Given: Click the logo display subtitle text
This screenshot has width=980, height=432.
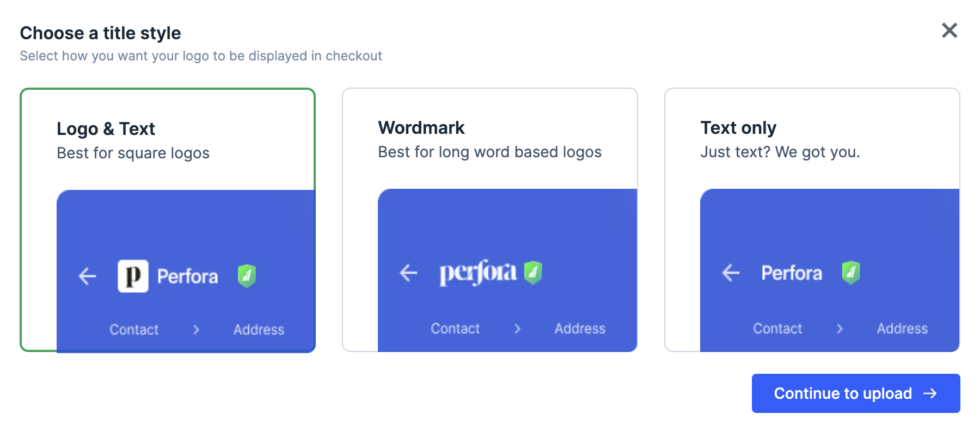Looking at the screenshot, I should tap(201, 56).
